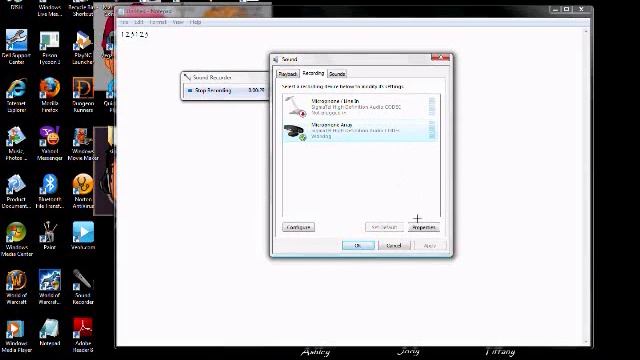The height and width of the screenshot is (360, 640).
Task: Select the Windows Media Center shortcut
Action: [x=16, y=239]
